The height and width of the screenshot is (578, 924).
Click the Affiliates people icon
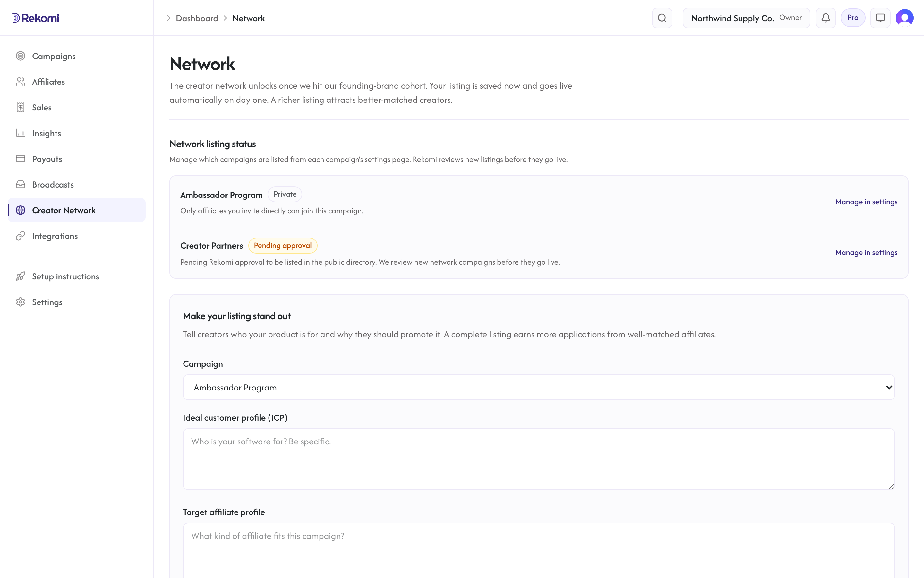21,82
